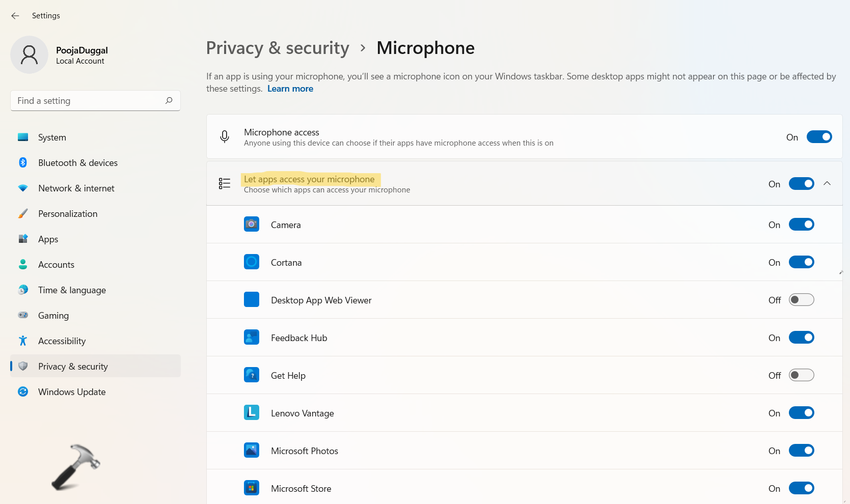Open Bluetooth & devices settings

(x=77, y=163)
